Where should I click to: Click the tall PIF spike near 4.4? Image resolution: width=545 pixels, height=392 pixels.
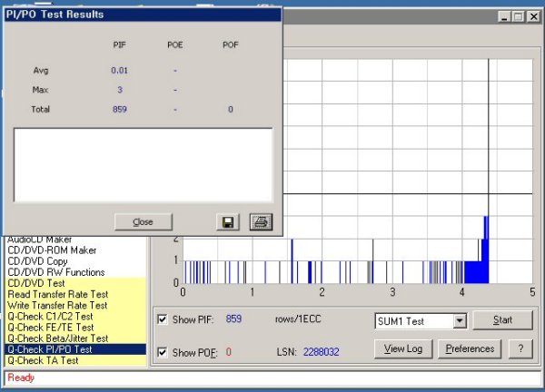(487, 250)
